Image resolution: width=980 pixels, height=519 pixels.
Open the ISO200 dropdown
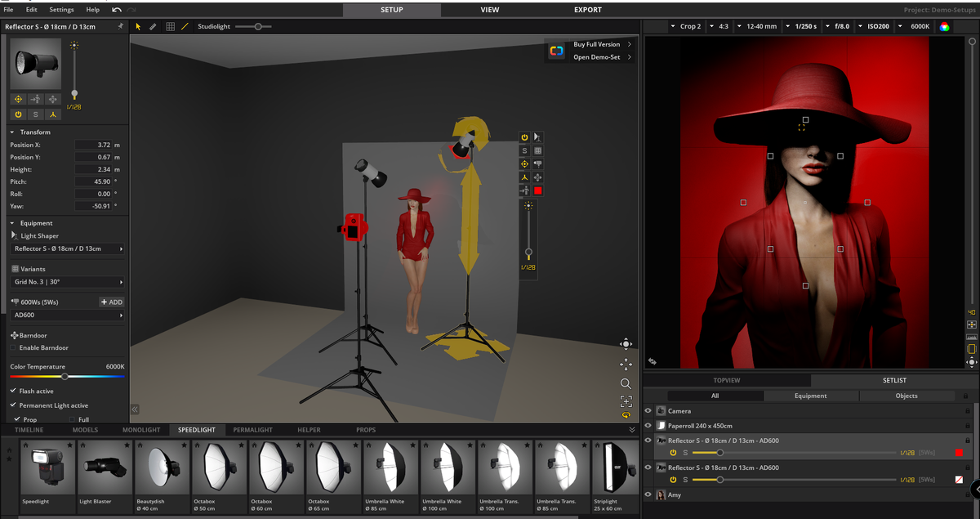pos(873,26)
